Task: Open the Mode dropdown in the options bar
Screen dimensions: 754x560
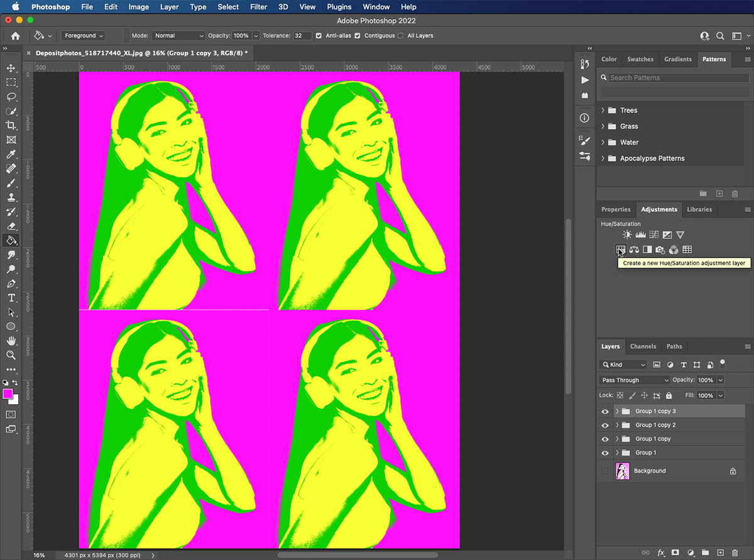Action: tap(179, 36)
